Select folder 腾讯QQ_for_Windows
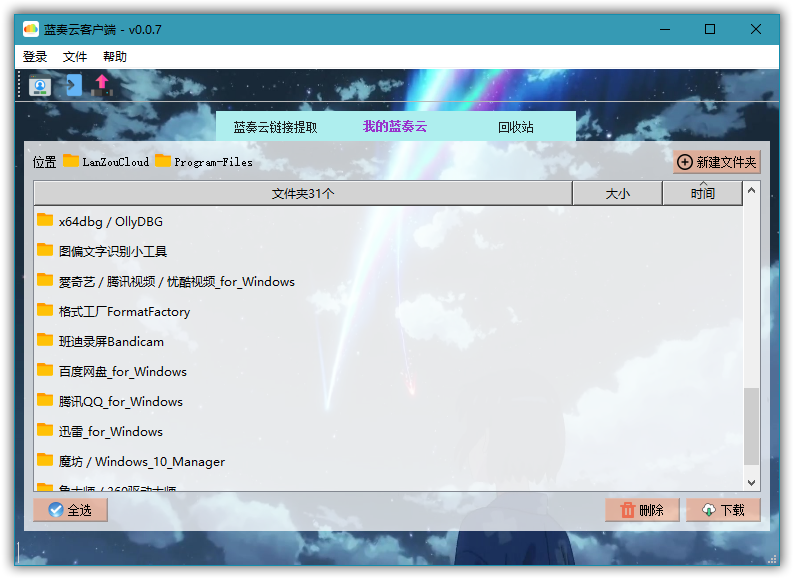 pos(388,401)
